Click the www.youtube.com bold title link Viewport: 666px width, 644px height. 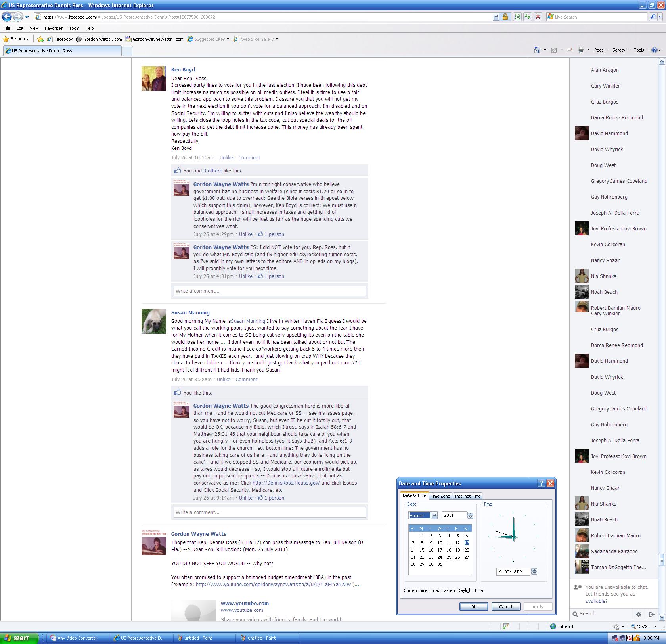click(x=245, y=603)
